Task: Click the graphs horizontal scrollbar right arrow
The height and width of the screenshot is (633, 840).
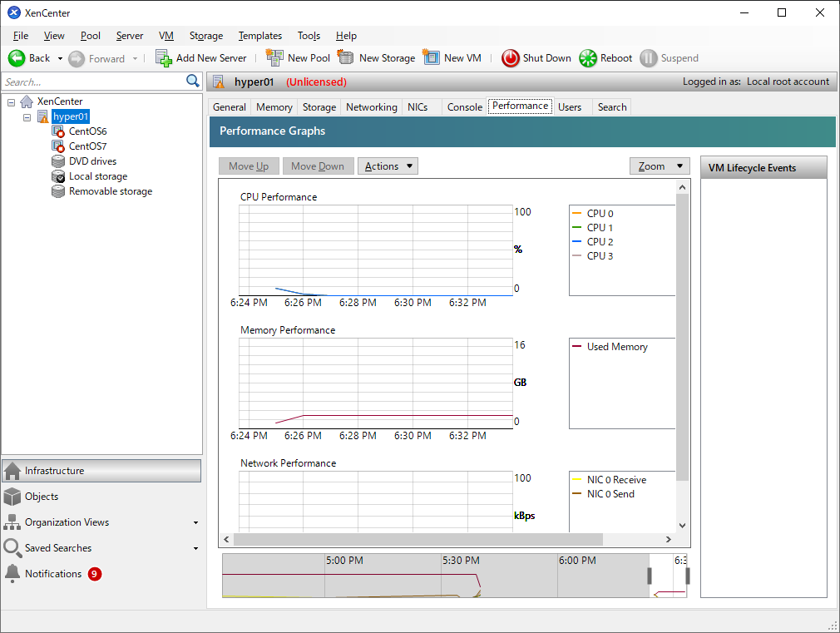Action: [668, 539]
